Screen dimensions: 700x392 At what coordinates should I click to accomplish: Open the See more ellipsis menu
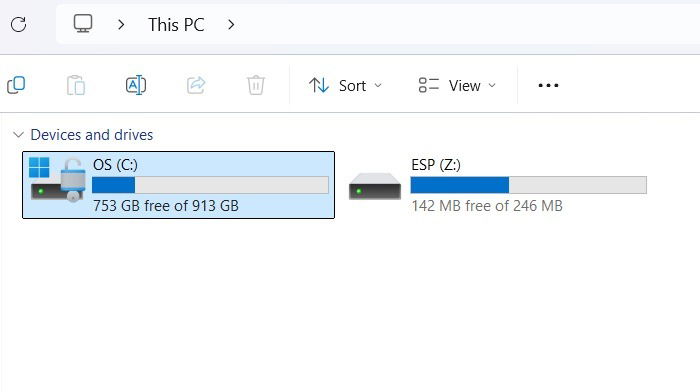(548, 85)
